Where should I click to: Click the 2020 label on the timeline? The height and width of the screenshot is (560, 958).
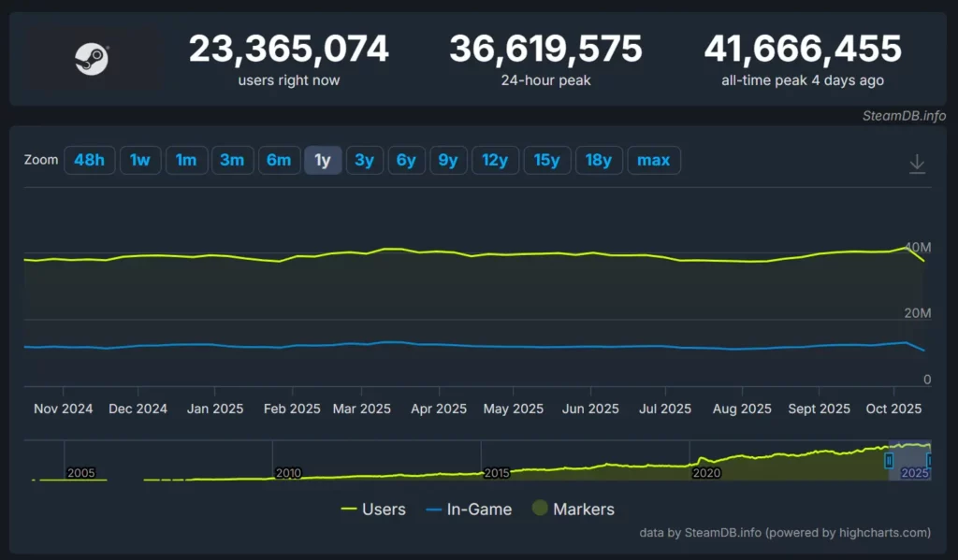706,473
